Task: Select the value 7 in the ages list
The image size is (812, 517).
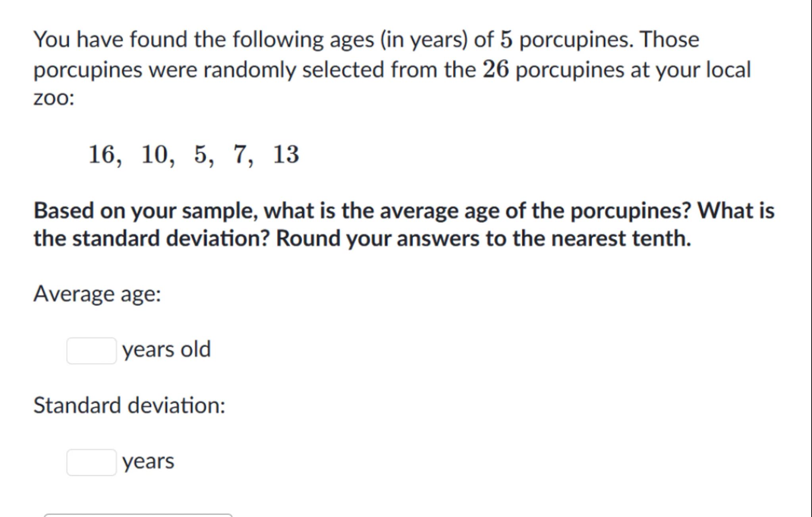Action: [x=240, y=154]
